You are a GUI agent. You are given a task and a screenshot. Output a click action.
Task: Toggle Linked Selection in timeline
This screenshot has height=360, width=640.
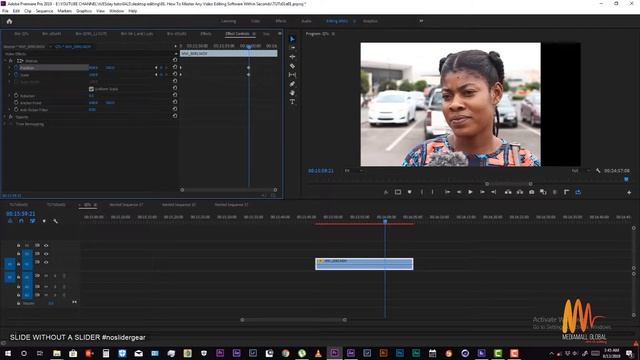(32, 221)
